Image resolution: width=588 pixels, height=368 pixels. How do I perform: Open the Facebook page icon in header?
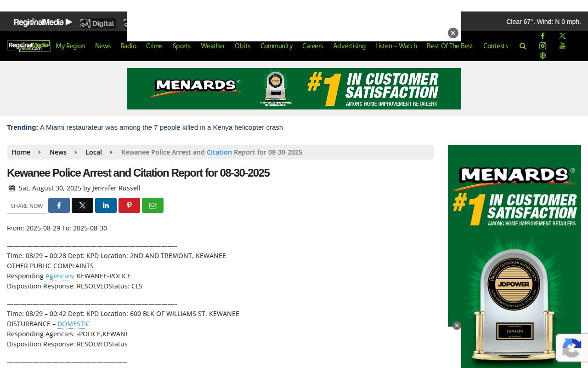pos(543,36)
